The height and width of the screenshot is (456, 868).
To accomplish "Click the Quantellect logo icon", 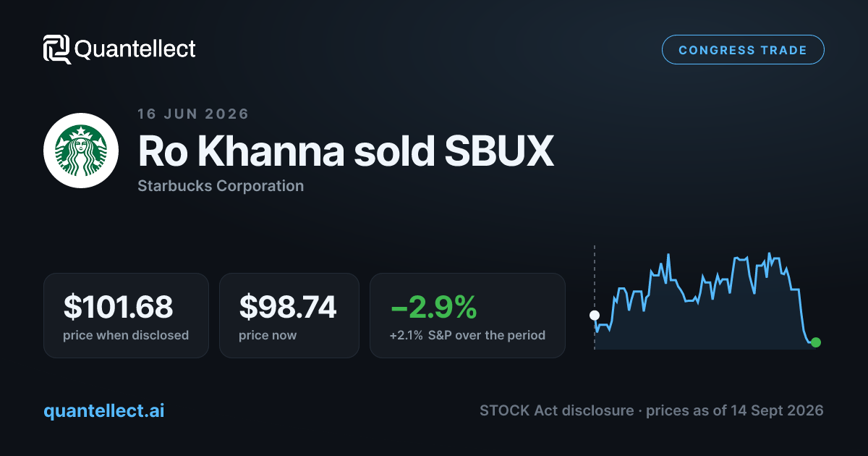I will click(x=57, y=49).
